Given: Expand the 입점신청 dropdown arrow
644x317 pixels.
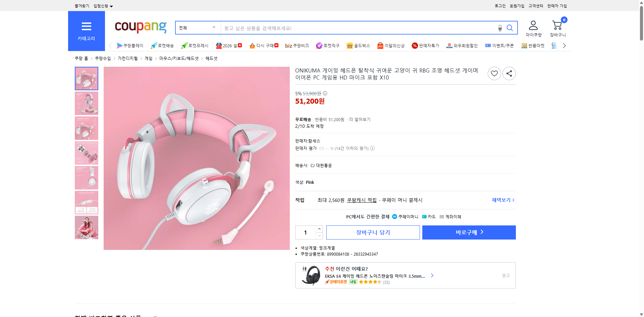Looking at the screenshot, I should point(112,6).
